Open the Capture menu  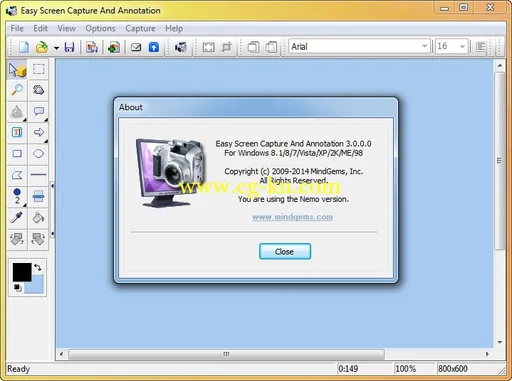[140, 28]
